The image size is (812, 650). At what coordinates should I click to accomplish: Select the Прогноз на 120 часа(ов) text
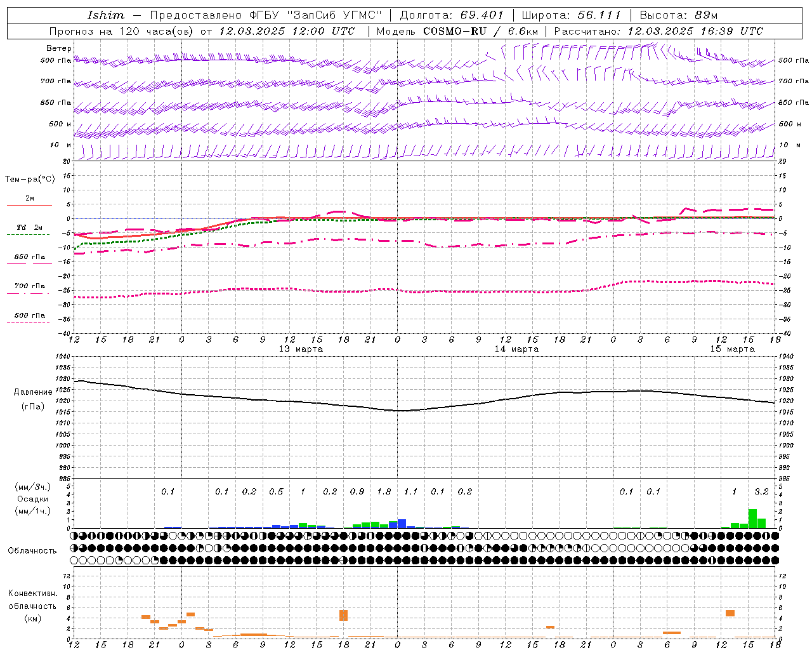tap(122, 31)
